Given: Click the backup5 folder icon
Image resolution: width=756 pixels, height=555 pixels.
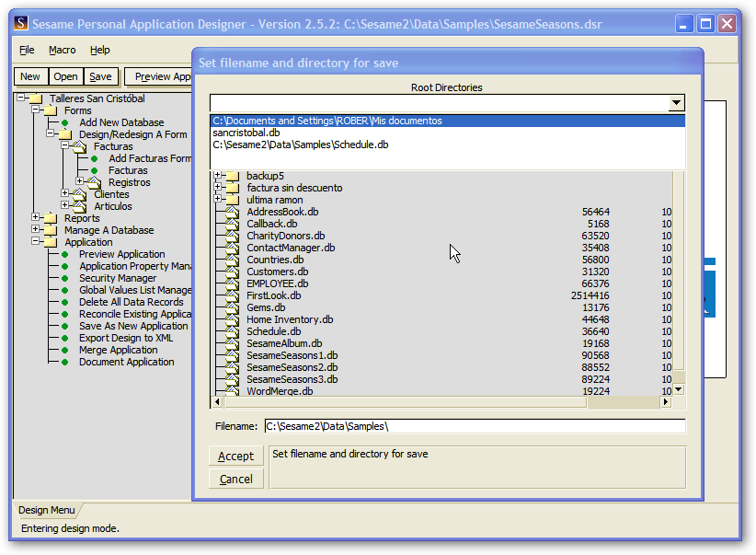Looking at the screenshot, I should point(233,176).
